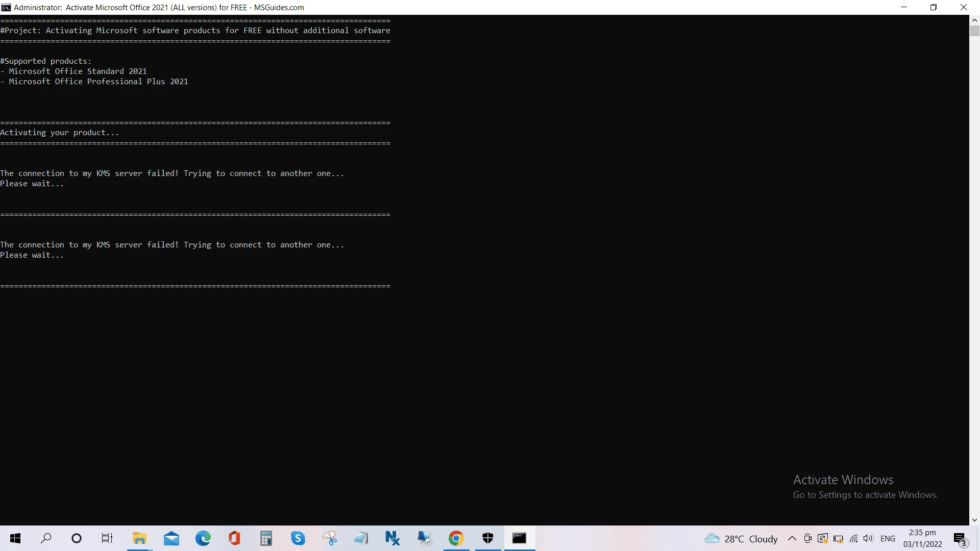Click the window title bar text
This screenshot has width=980, height=551.
click(x=159, y=8)
